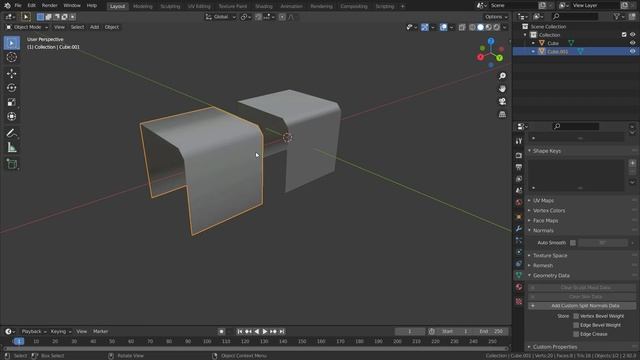Click the outliner search field
Viewport: 640px width, 360px height.
click(575, 16)
